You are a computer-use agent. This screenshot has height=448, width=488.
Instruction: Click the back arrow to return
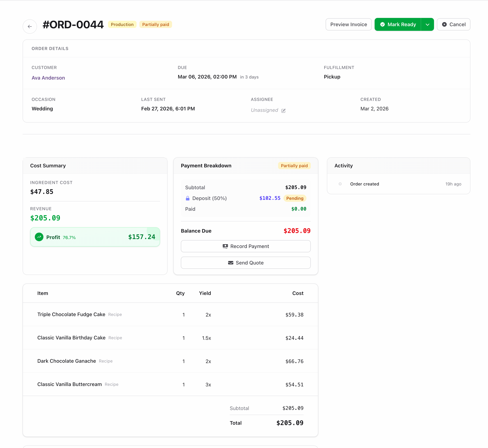(x=30, y=26)
